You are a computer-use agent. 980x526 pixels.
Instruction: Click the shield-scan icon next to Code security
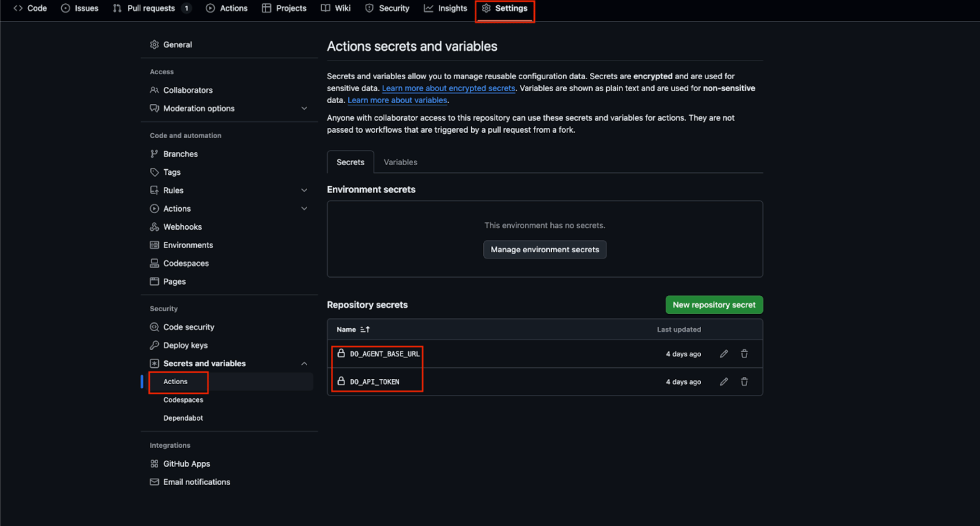click(x=154, y=327)
